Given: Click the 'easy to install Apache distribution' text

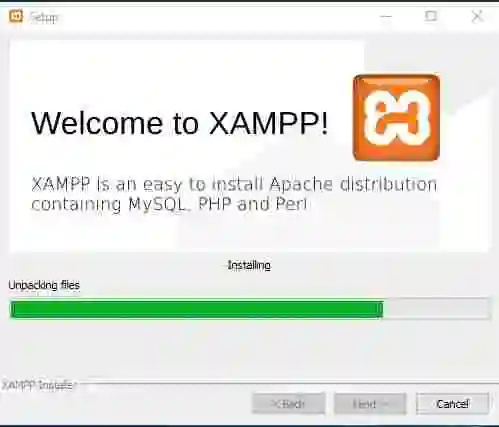Looking at the screenshot, I should (x=290, y=185).
